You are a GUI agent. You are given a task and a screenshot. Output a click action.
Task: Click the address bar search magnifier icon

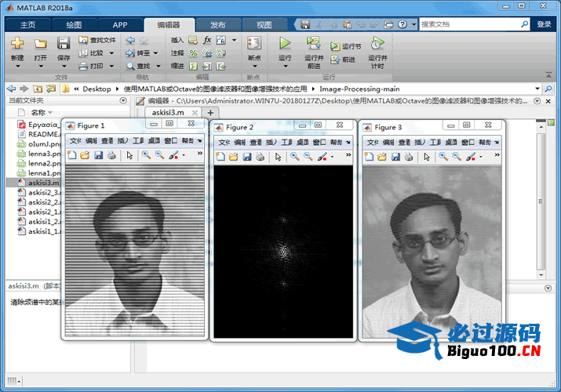click(548, 89)
